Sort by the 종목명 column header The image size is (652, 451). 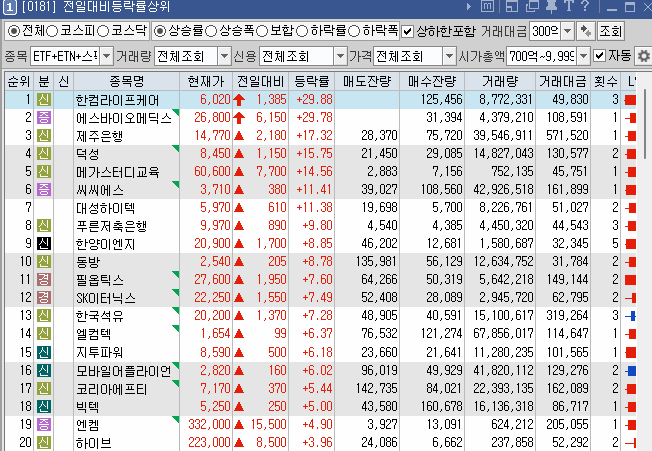[x=126, y=81]
